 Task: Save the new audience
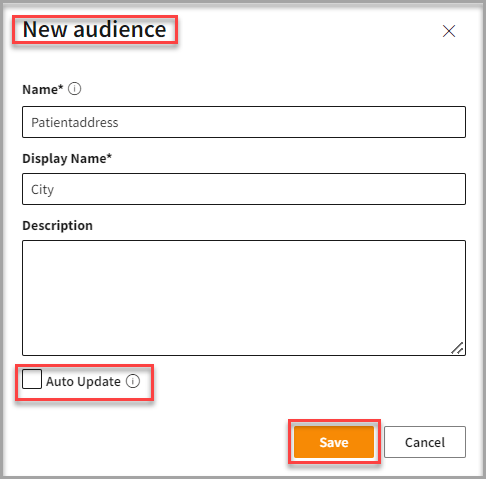[334, 442]
